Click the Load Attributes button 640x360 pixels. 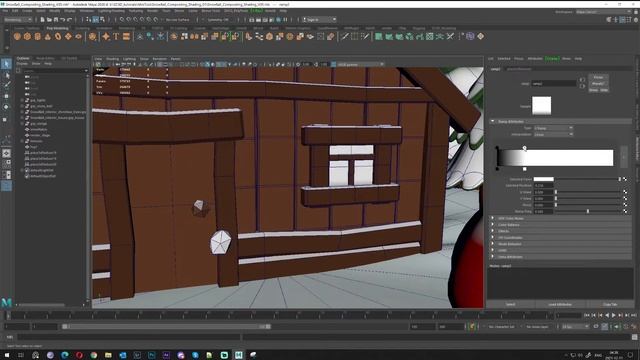(x=560, y=304)
